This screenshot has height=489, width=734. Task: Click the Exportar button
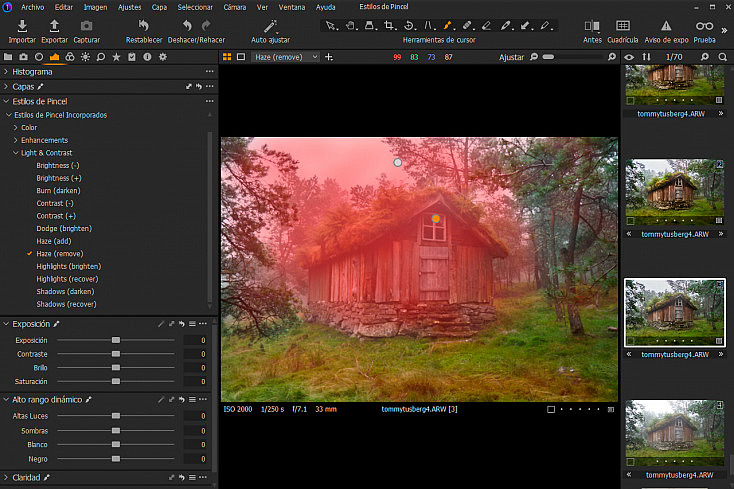[x=54, y=31]
